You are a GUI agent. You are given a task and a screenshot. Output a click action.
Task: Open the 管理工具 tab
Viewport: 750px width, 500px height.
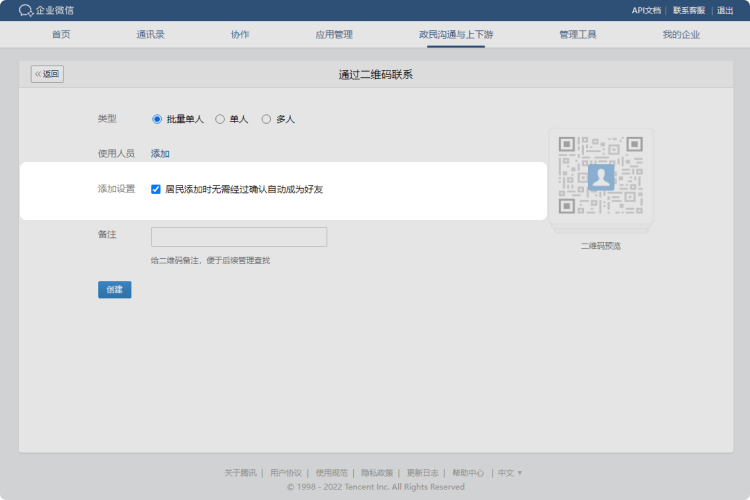(x=578, y=34)
